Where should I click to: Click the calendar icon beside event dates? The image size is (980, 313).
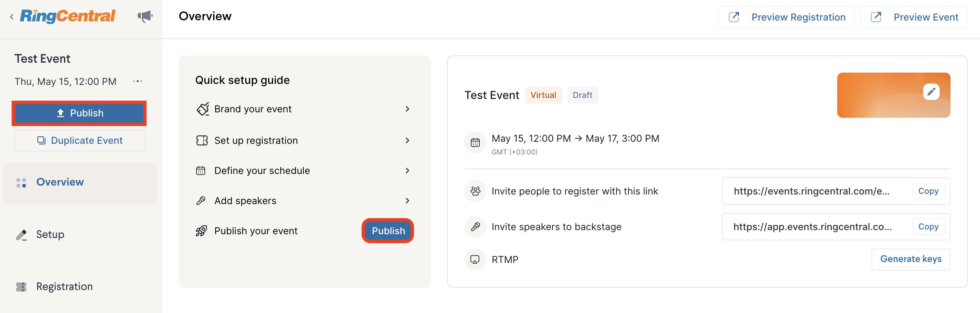pos(475,142)
